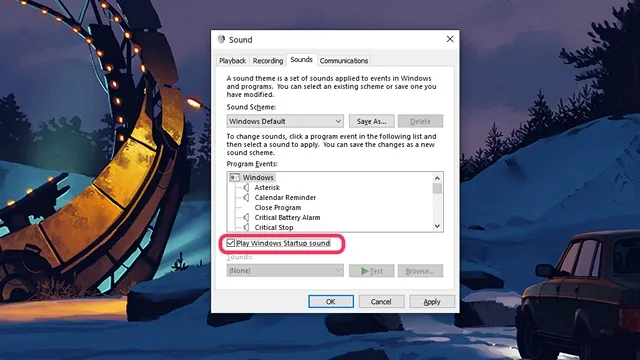Click the speaker icon beside Asterisk
This screenshot has height=360, width=640.
point(246,188)
